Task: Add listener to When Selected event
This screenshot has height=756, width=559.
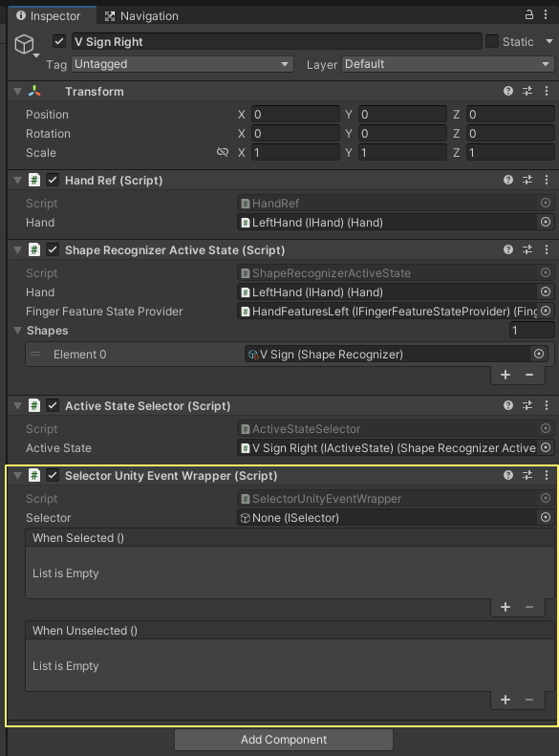Action: pyautogui.click(x=505, y=607)
